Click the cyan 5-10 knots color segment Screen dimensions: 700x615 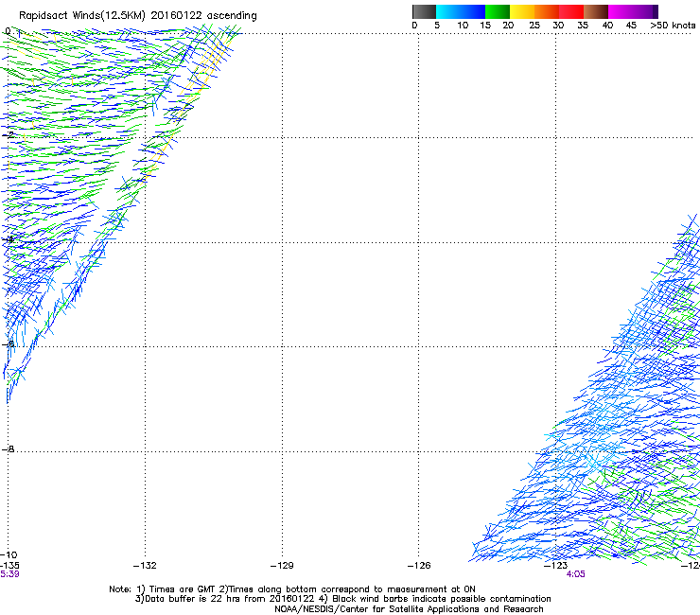(x=447, y=11)
